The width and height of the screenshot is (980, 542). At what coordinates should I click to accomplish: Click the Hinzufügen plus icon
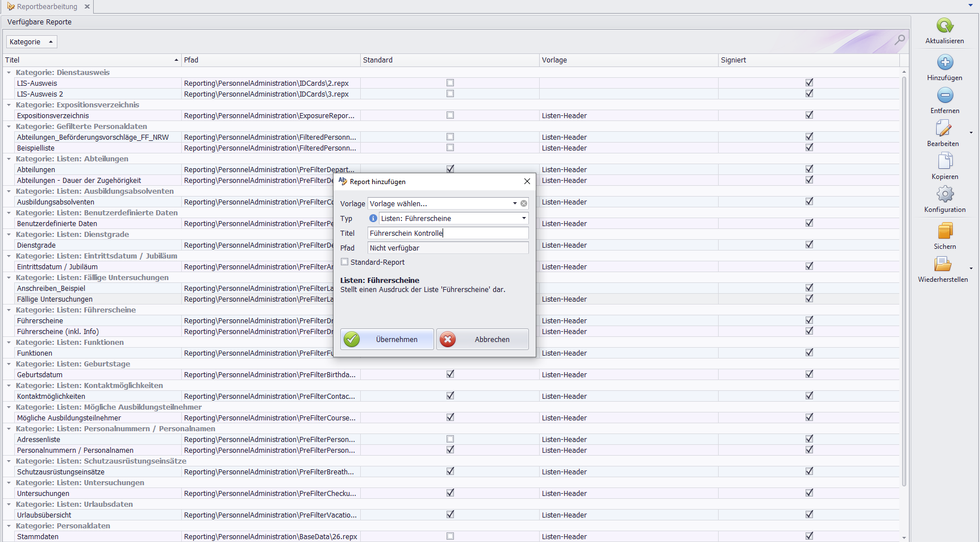(944, 62)
